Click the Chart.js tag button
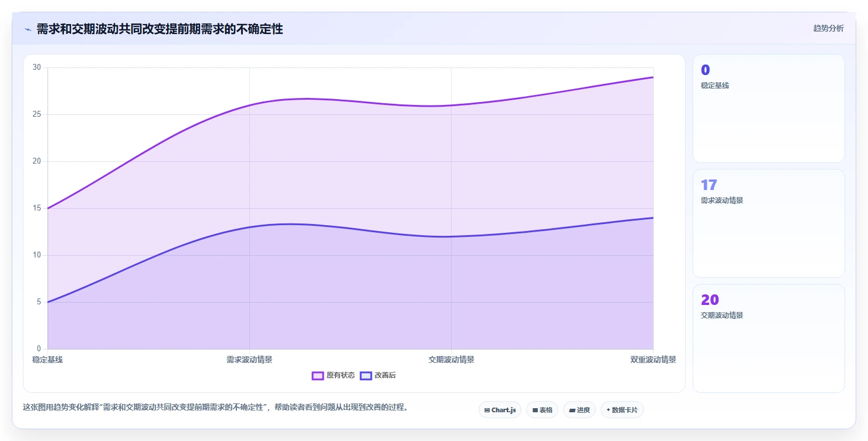The image size is (868, 441). [500, 410]
